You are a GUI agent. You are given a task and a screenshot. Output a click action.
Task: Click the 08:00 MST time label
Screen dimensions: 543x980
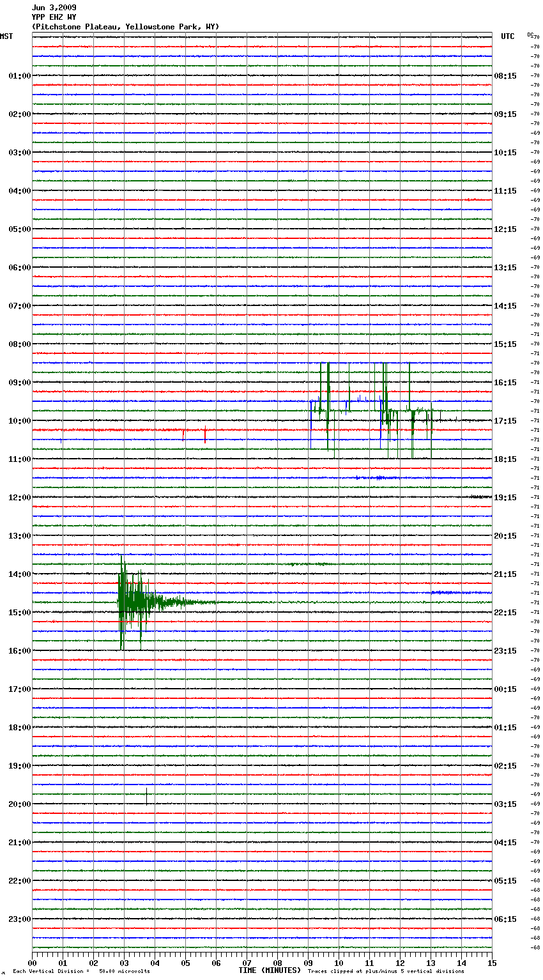pos(19,344)
